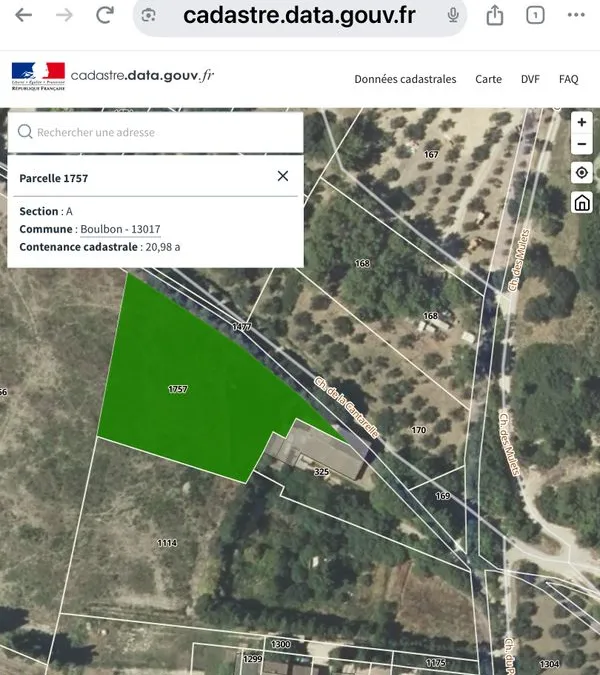Select parcel 1477 label
Viewport: 600px width, 675px height.
[241, 327]
